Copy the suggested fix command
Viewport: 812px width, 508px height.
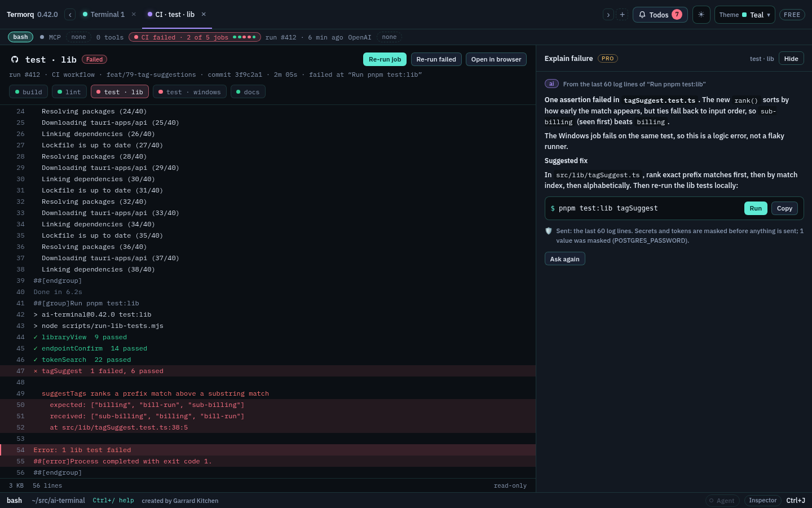click(x=784, y=208)
